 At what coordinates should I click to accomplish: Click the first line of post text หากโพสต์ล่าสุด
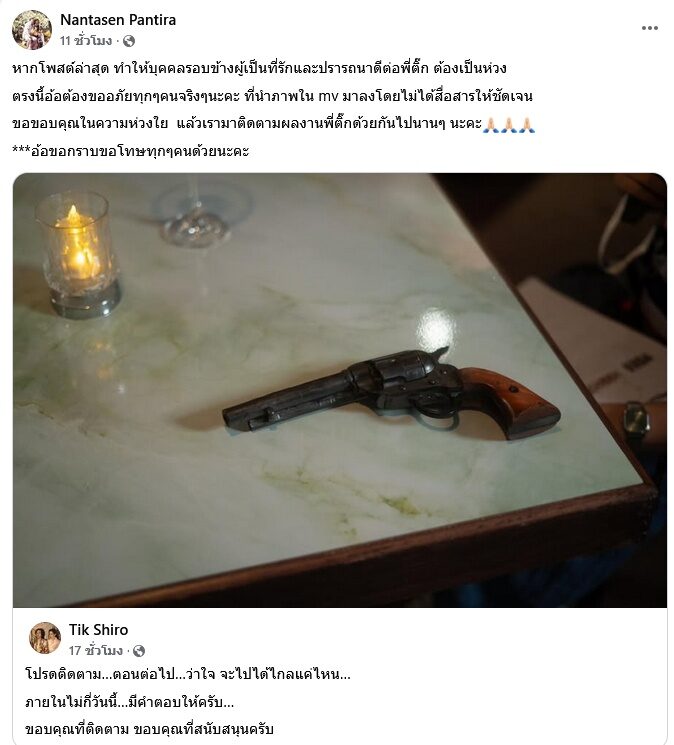259,68
